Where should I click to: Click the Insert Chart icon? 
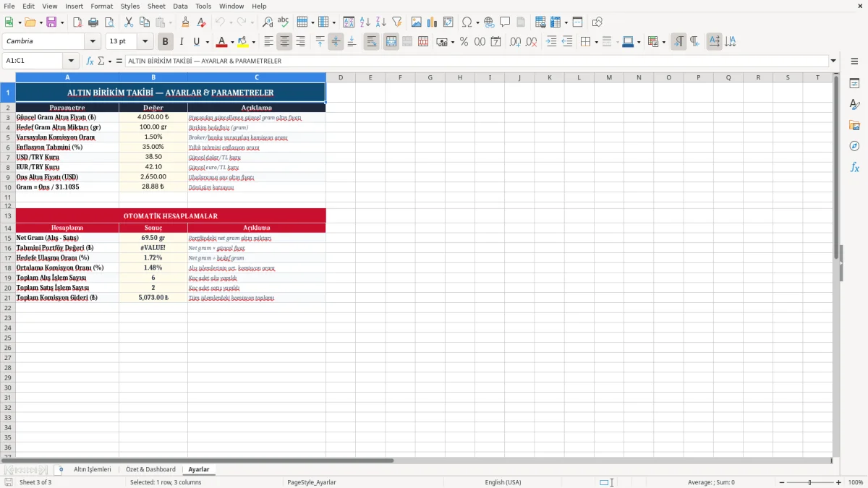(433, 22)
